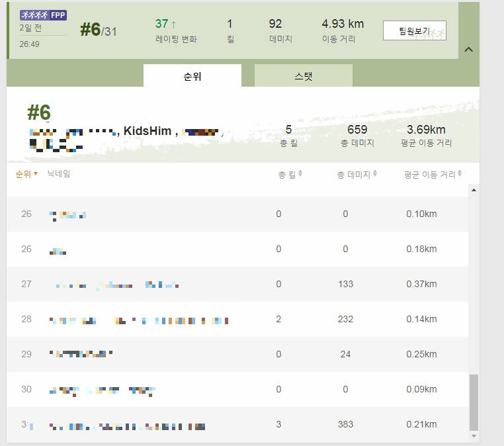
Task: Click the 659 total damage team stat
Action: tap(357, 129)
